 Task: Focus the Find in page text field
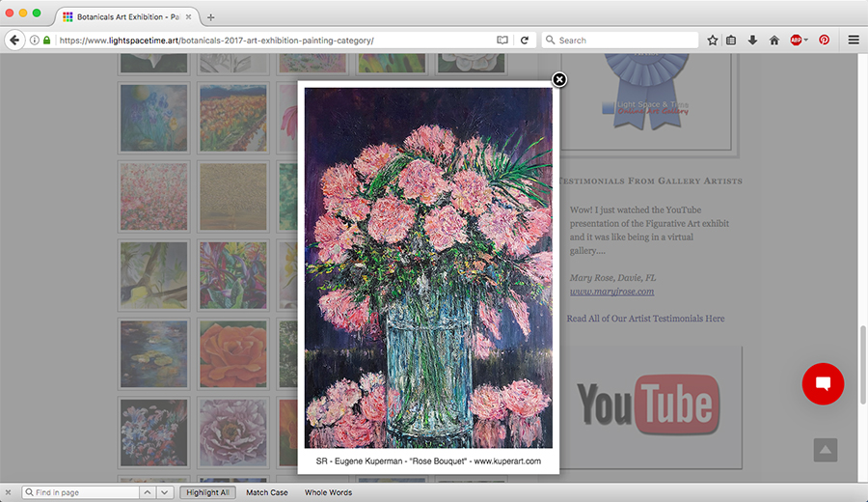(80, 492)
